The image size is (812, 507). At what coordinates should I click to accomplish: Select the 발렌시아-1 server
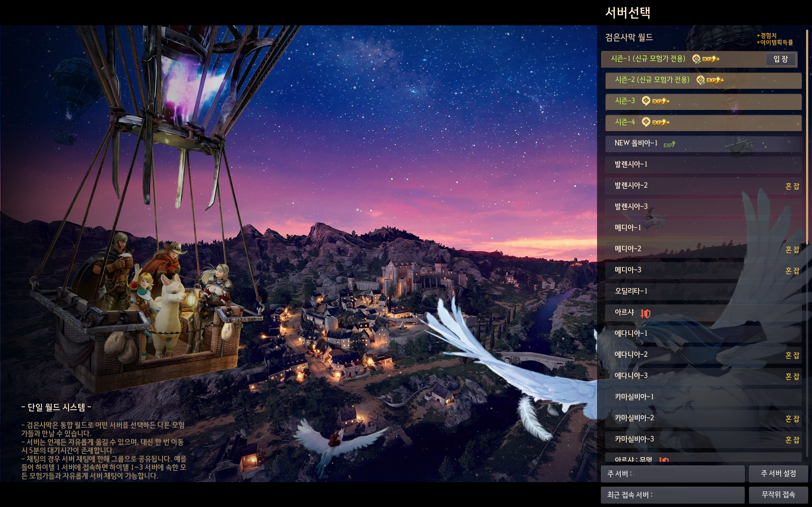[703, 165]
